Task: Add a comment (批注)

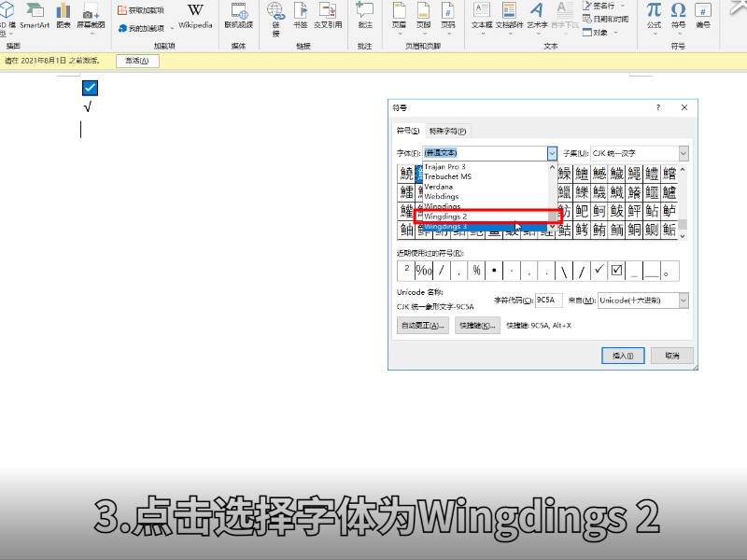Action: (x=365, y=16)
